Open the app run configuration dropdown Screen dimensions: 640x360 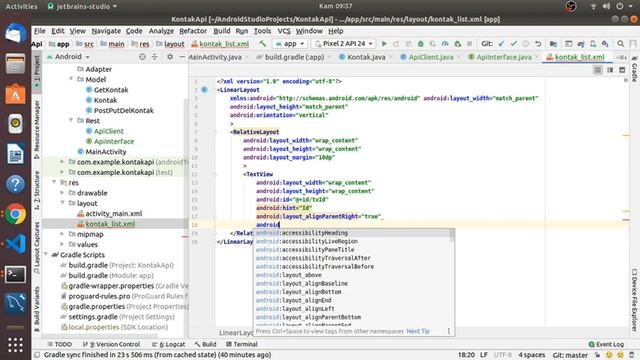point(290,44)
